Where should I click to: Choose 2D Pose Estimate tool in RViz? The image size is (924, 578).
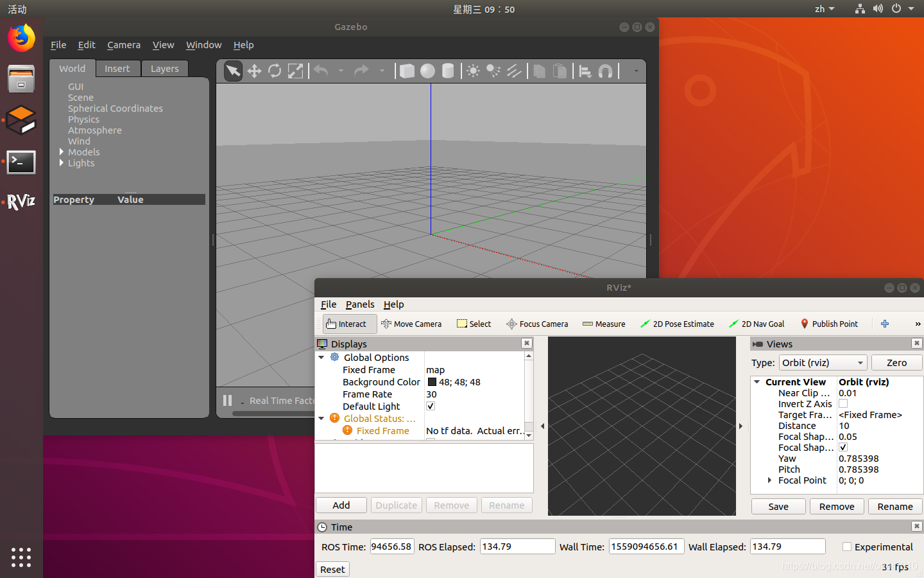tap(677, 324)
